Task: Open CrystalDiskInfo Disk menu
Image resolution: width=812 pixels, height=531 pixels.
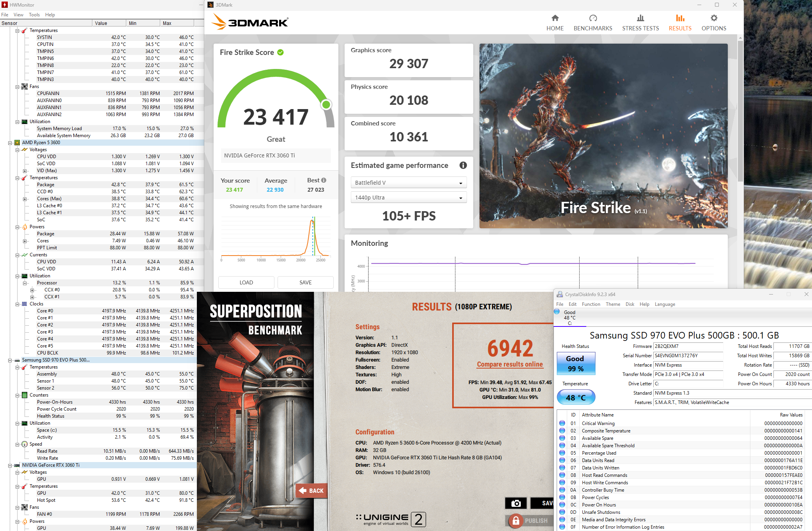Action: 630,304
